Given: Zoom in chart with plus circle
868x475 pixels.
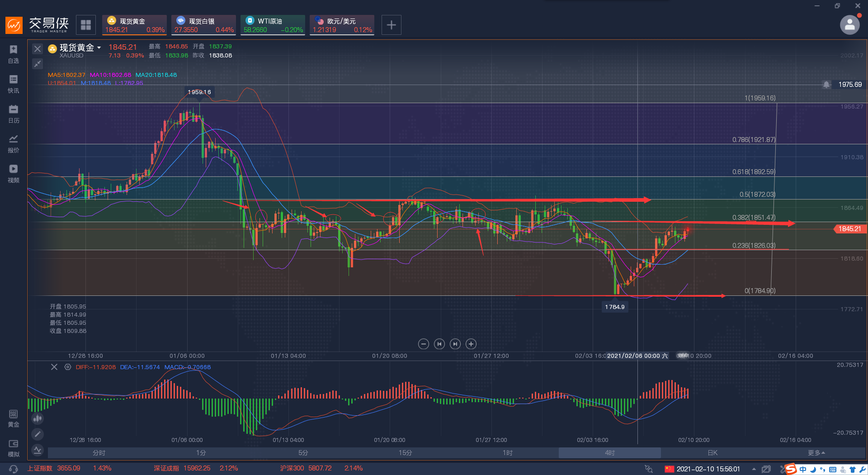Looking at the screenshot, I should [471, 344].
